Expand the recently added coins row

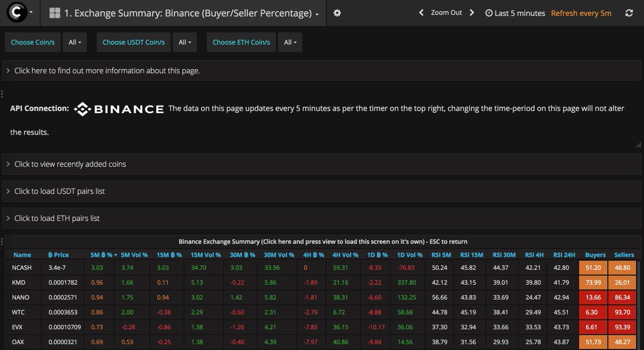[321, 164]
